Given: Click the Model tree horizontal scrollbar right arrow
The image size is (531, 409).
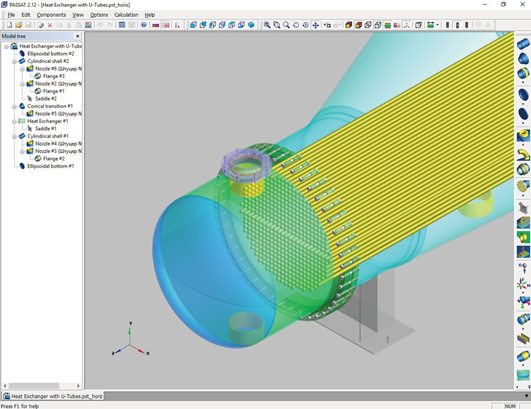Looking at the screenshot, I should (78, 386).
